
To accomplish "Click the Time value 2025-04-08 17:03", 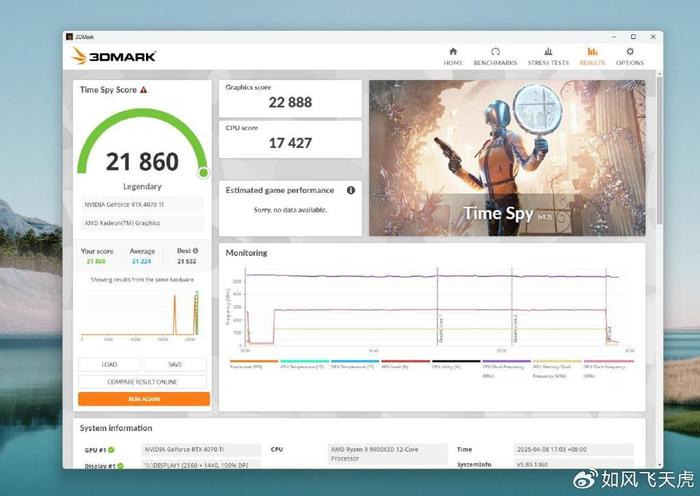I will pyautogui.click(x=574, y=450).
